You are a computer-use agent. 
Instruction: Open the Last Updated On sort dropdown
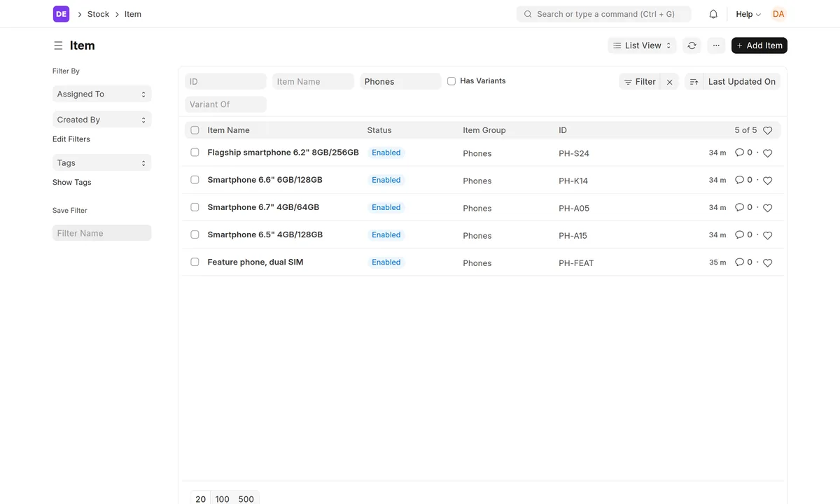pos(741,82)
